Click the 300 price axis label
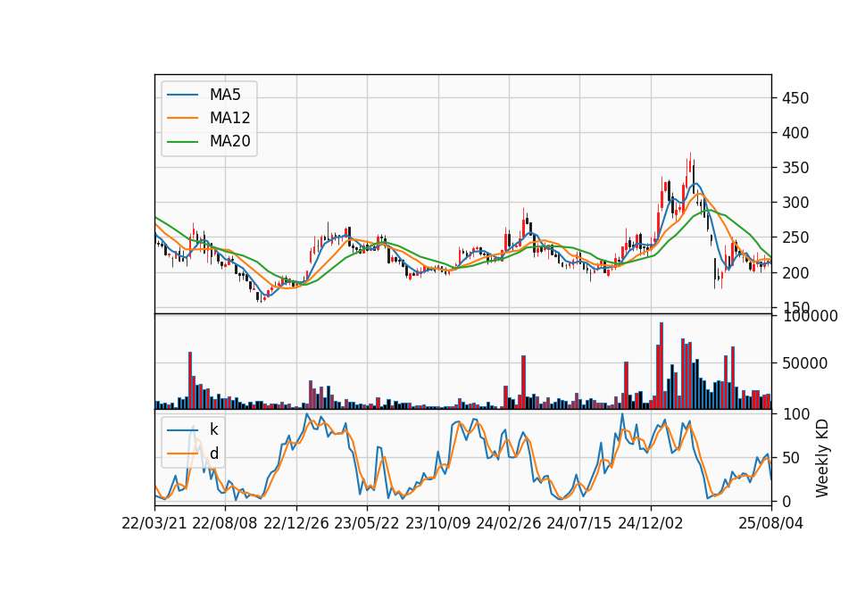The image size is (857, 616). [795, 203]
